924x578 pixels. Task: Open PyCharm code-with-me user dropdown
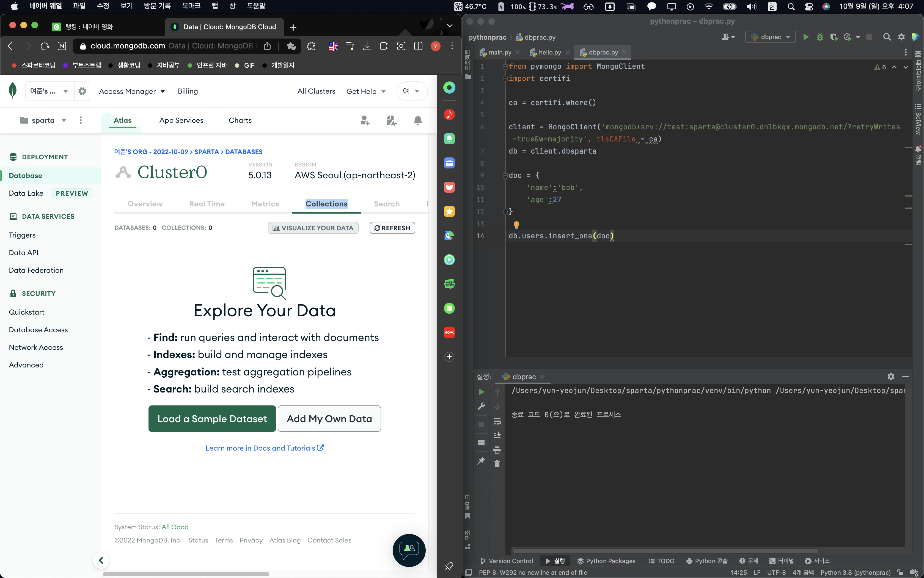click(728, 37)
